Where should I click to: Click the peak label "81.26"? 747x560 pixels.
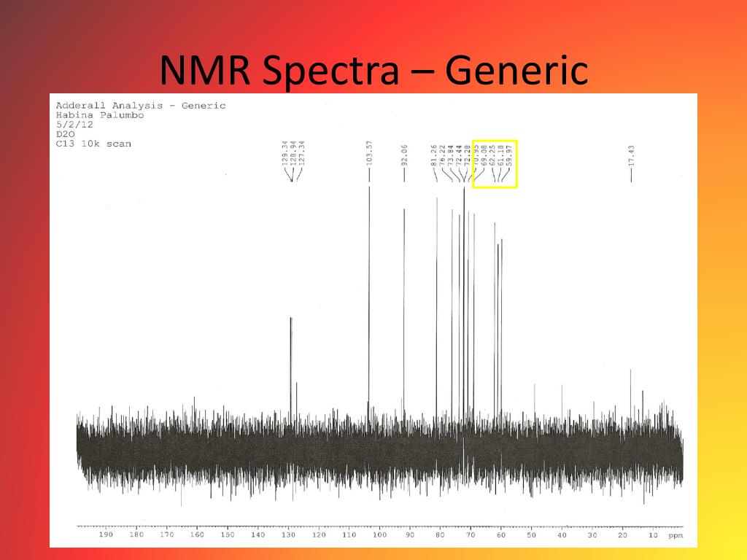point(433,155)
